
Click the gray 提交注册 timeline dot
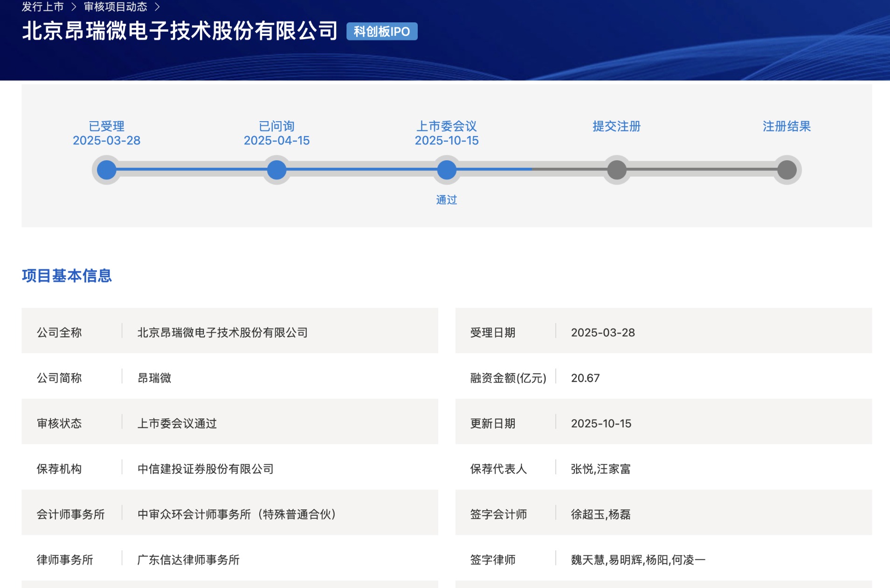pyautogui.click(x=616, y=170)
